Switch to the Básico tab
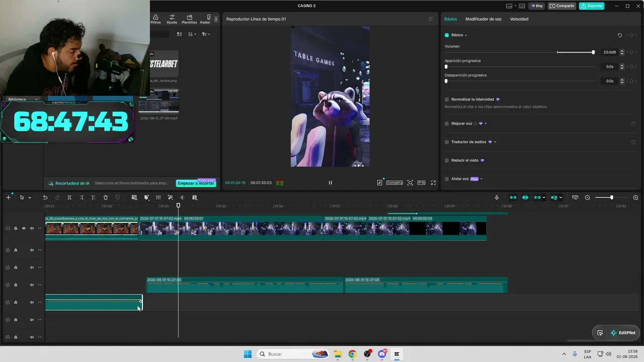 (451, 19)
